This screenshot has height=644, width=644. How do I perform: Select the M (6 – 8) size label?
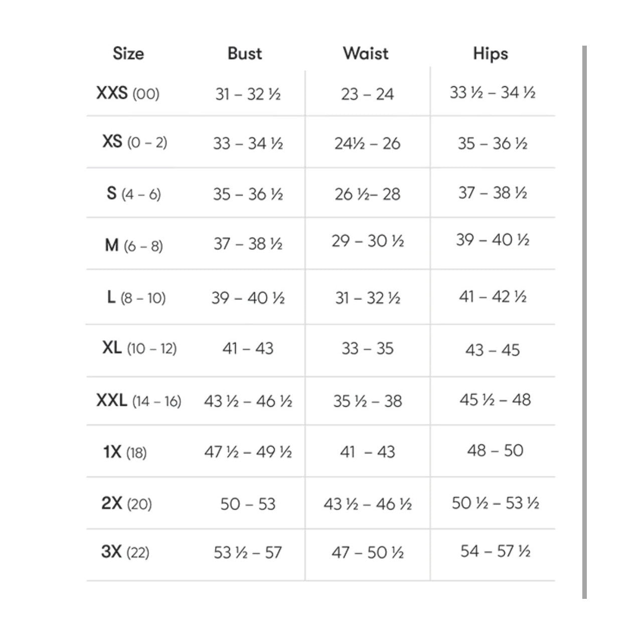(x=134, y=246)
